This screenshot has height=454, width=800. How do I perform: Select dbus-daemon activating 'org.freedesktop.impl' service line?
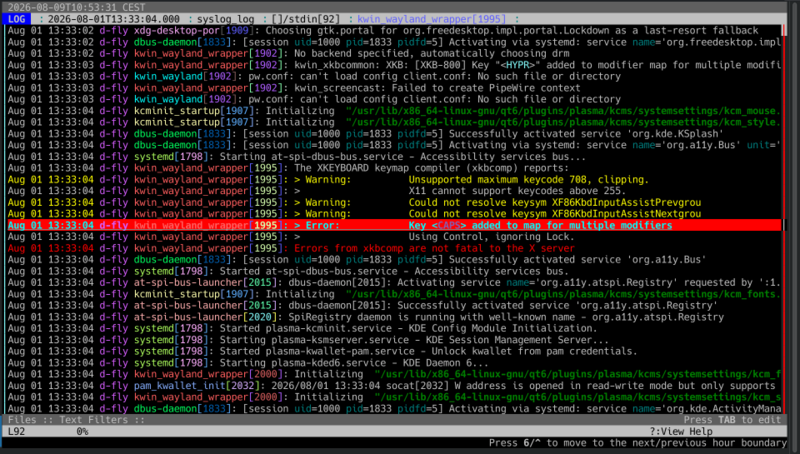coord(394,42)
